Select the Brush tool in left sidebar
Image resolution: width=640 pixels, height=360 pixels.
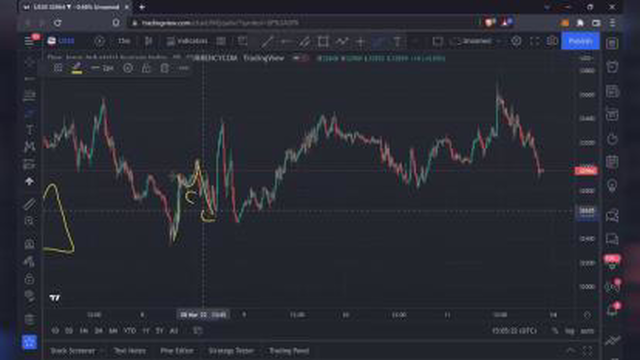29,113
